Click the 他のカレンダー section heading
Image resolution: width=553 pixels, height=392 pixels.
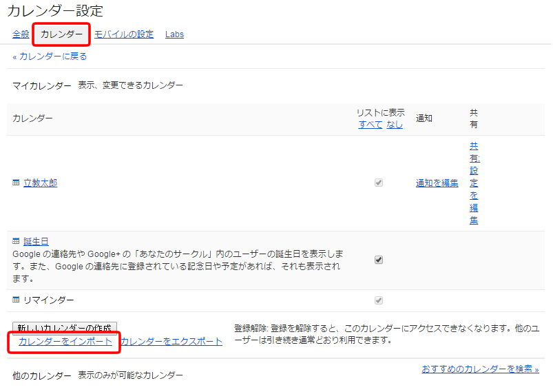pos(41,375)
